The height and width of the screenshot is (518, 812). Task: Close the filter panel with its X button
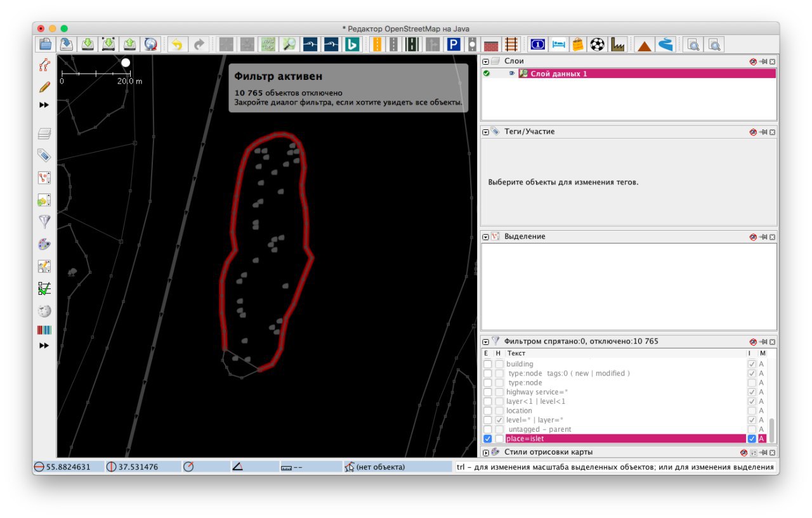[772, 341]
